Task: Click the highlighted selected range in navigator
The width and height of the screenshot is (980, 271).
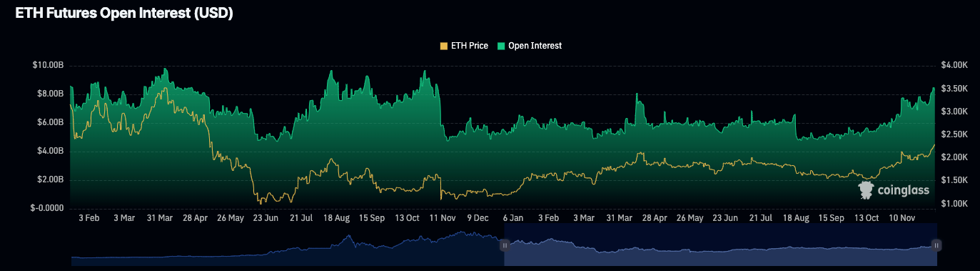Action: 720,245
